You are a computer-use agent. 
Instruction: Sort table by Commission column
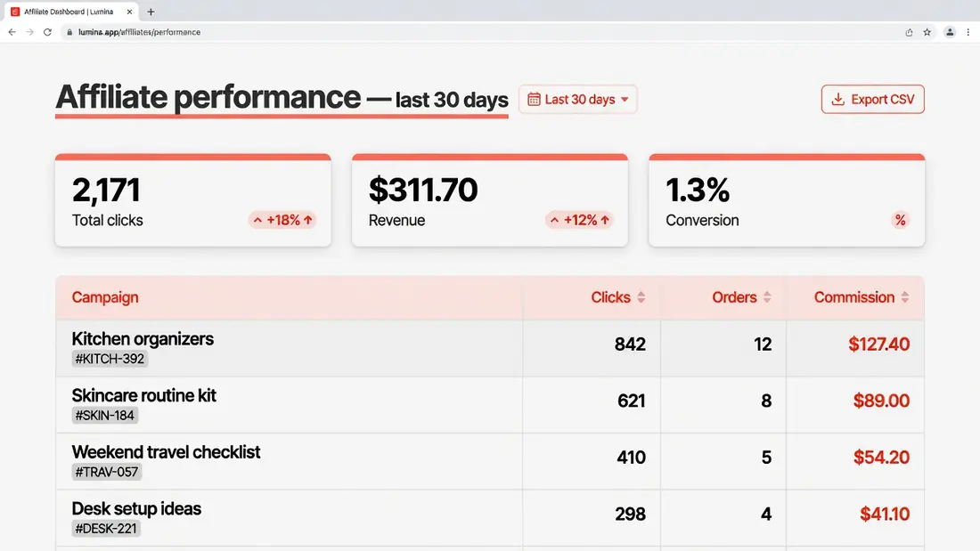(862, 297)
